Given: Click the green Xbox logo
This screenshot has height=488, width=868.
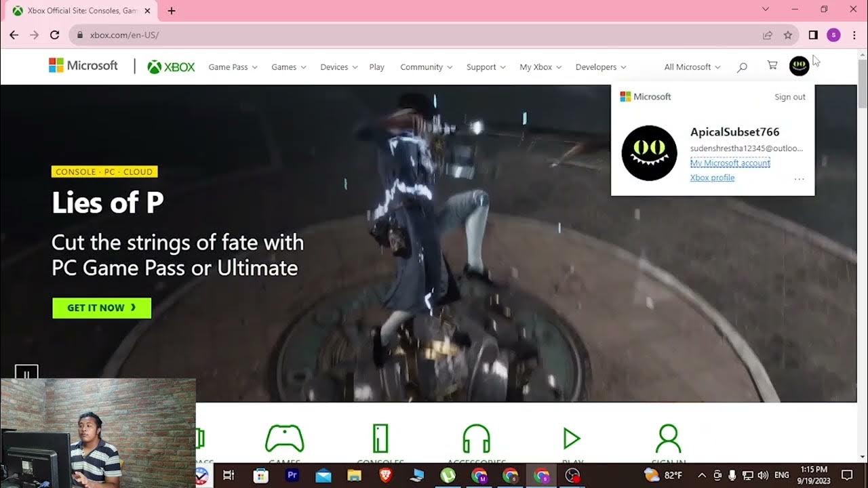Looking at the screenshot, I should (171, 67).
